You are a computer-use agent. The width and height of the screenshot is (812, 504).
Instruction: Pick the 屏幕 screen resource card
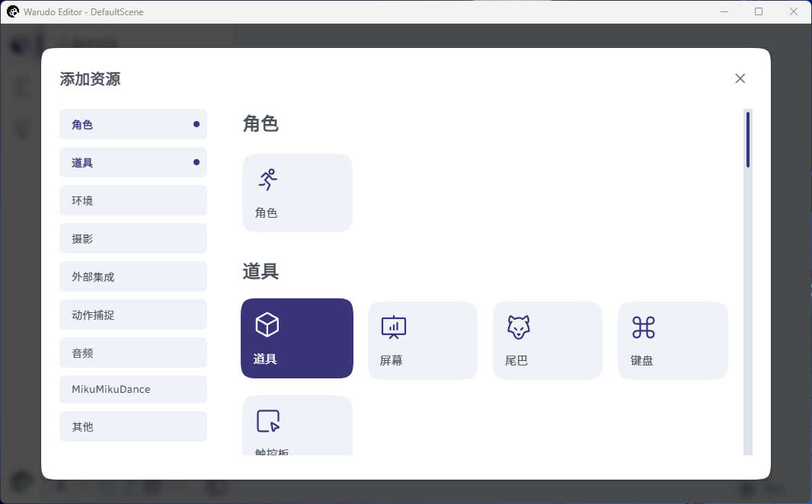point(423,340)
